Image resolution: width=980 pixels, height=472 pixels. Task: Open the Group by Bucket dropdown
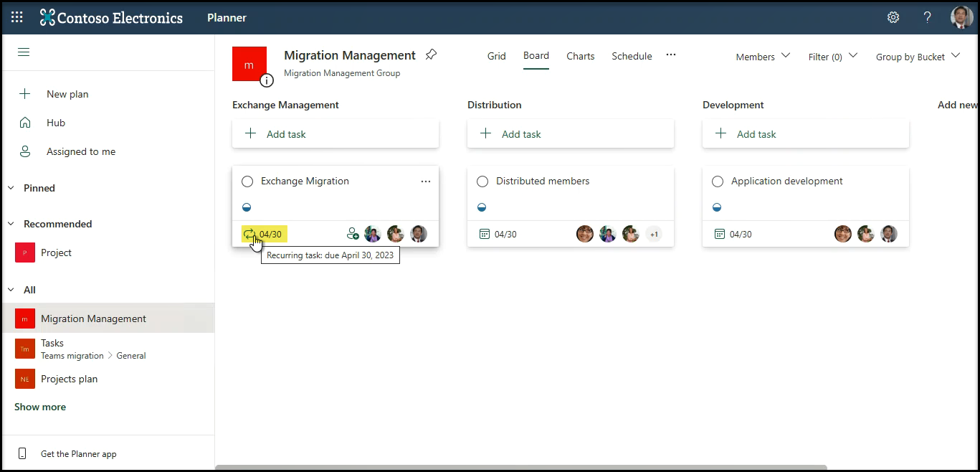[918, 56]
